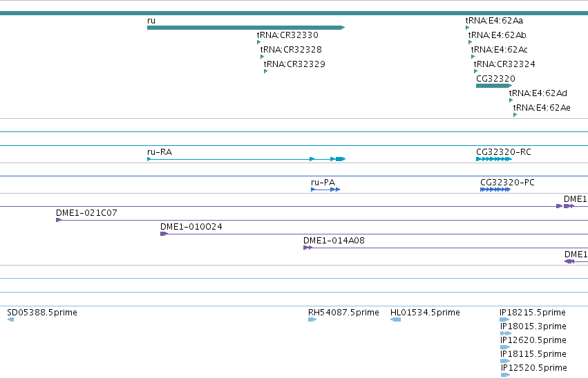This screenshot has width=588, height=379.
Task: Click the HL01534.5prime label text
Action: pos(425,313)
